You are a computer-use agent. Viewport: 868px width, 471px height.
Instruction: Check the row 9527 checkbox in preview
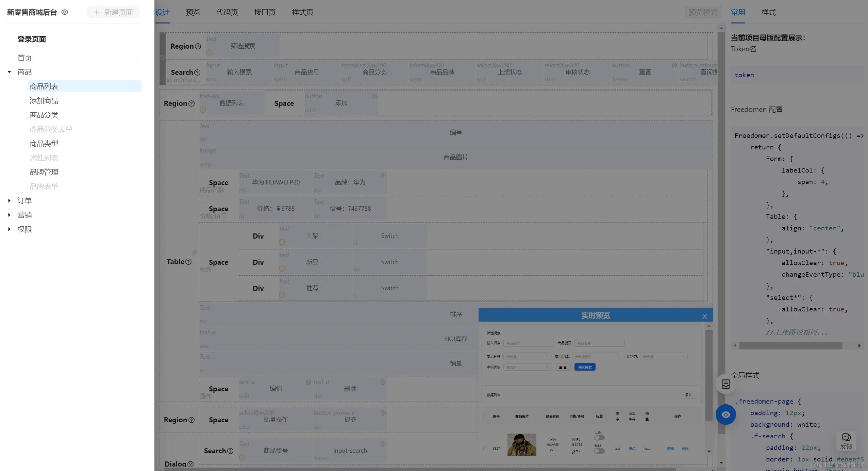tap(485, 448)
